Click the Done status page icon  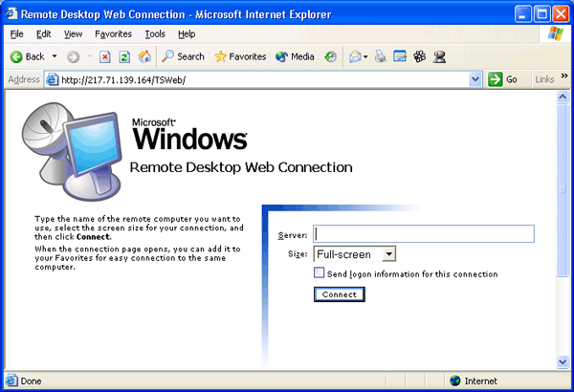click(x=11, y=381)
